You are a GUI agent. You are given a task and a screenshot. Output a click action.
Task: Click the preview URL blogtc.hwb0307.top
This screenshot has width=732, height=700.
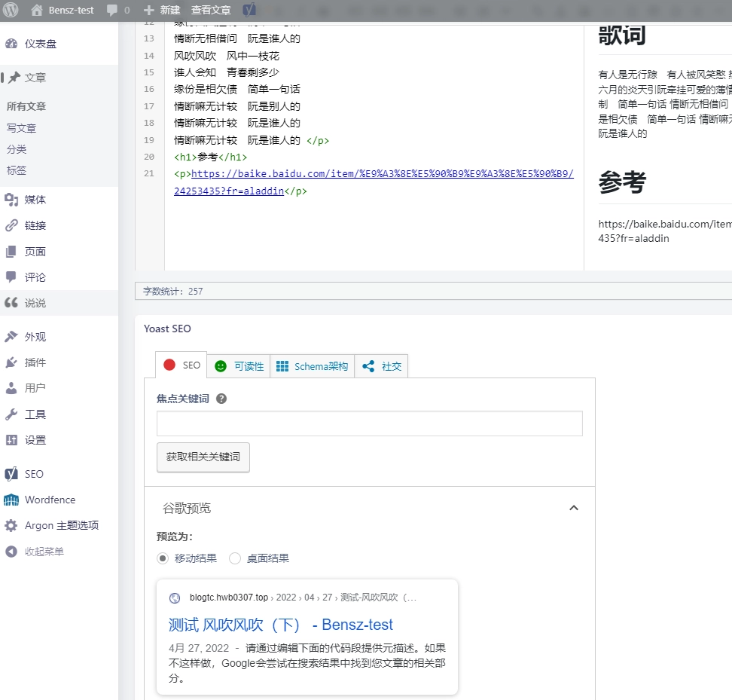point(229,598)
